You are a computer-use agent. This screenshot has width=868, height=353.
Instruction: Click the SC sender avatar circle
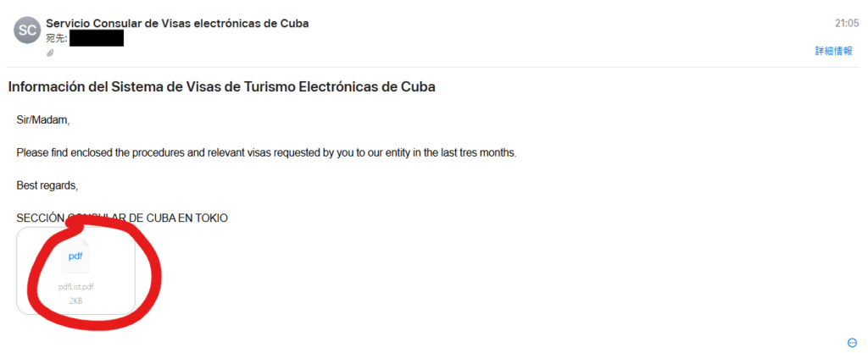[27, 30]
